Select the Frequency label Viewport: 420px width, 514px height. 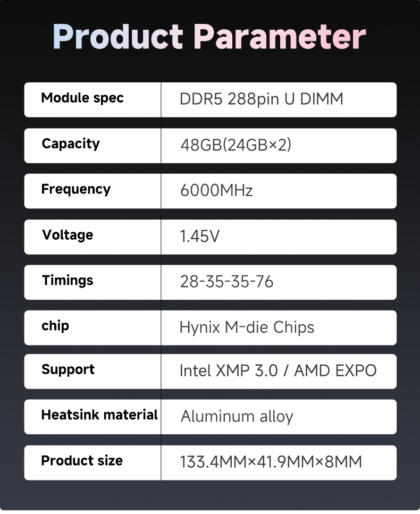(x=75, y=189)
